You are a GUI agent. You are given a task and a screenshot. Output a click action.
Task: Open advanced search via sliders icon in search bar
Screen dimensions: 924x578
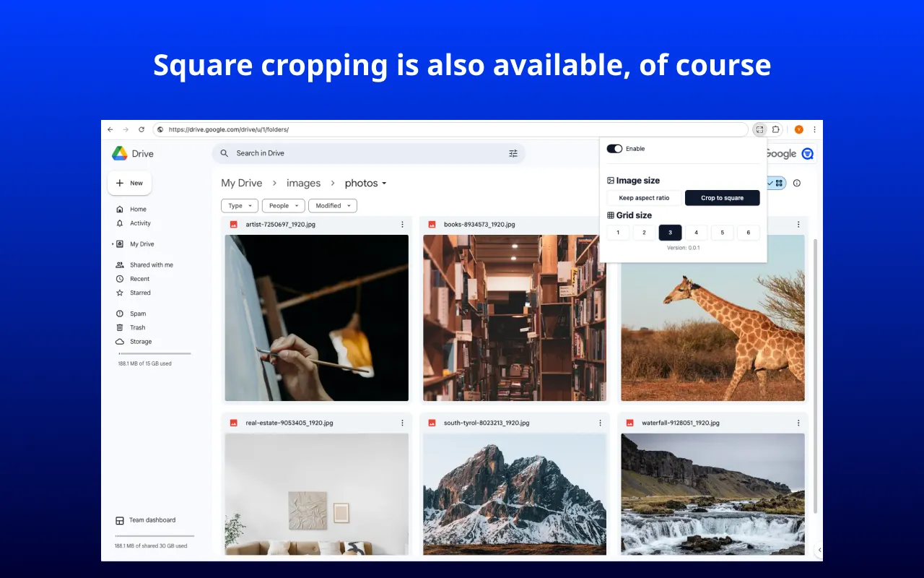513,153
